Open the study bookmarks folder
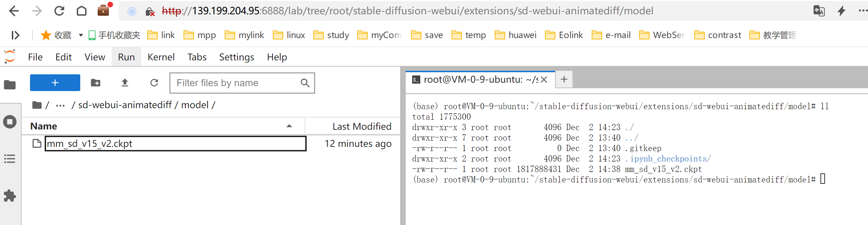 click(x=331, y=35)
